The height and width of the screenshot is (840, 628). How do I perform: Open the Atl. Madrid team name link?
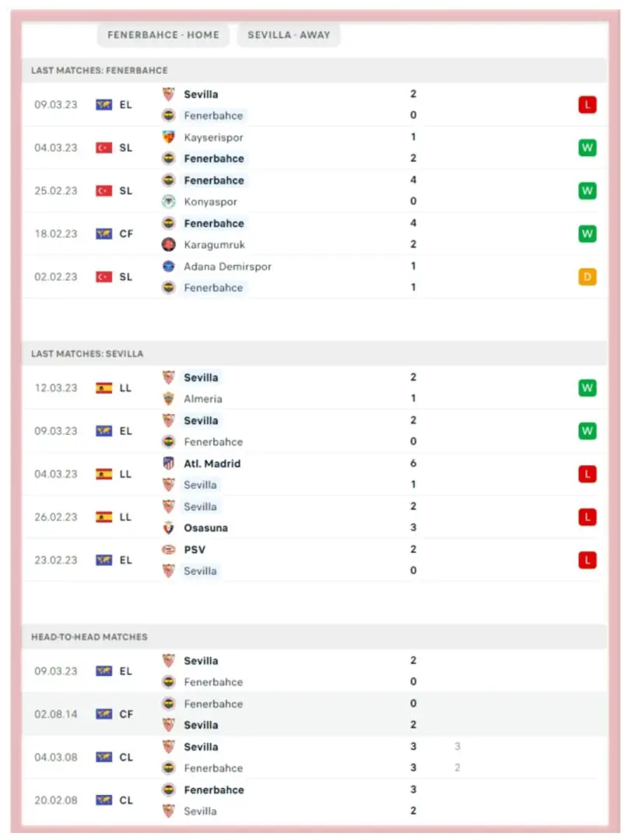pyautogui.click(x=212, y=464)
